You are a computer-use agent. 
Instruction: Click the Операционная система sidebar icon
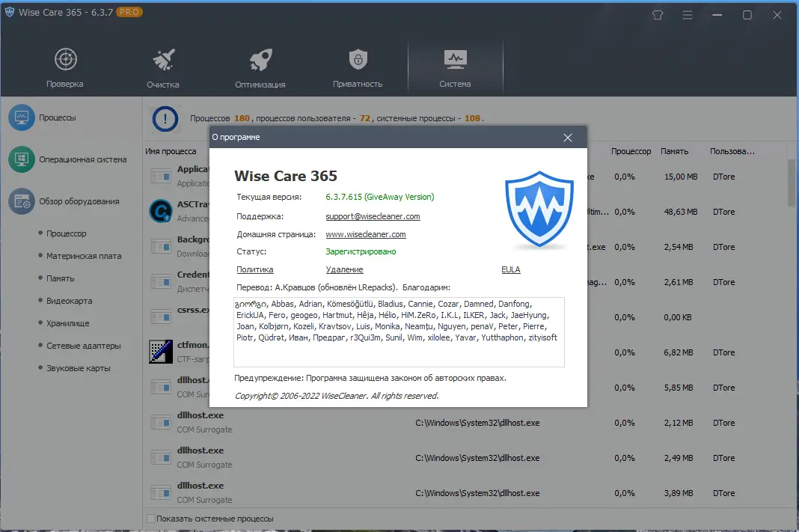[x=22, y=159]
